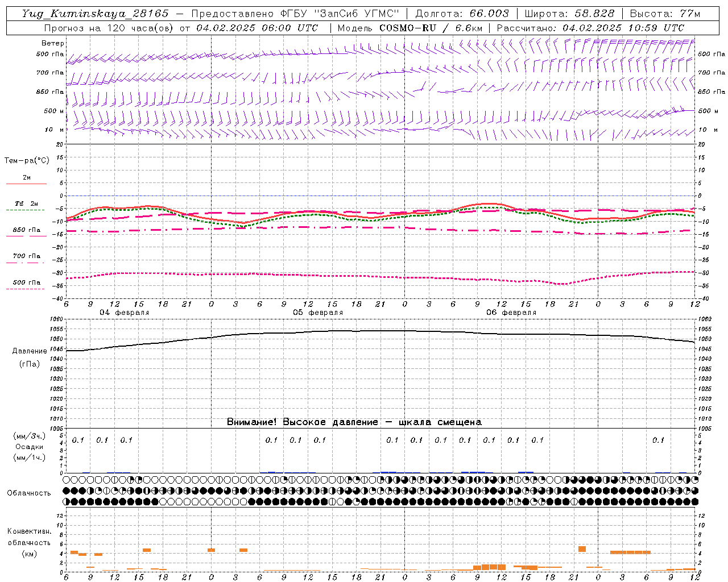728x582 pixels.
Task: Click the (гПа) pressure unit label
Action: (x=30, y=364)
